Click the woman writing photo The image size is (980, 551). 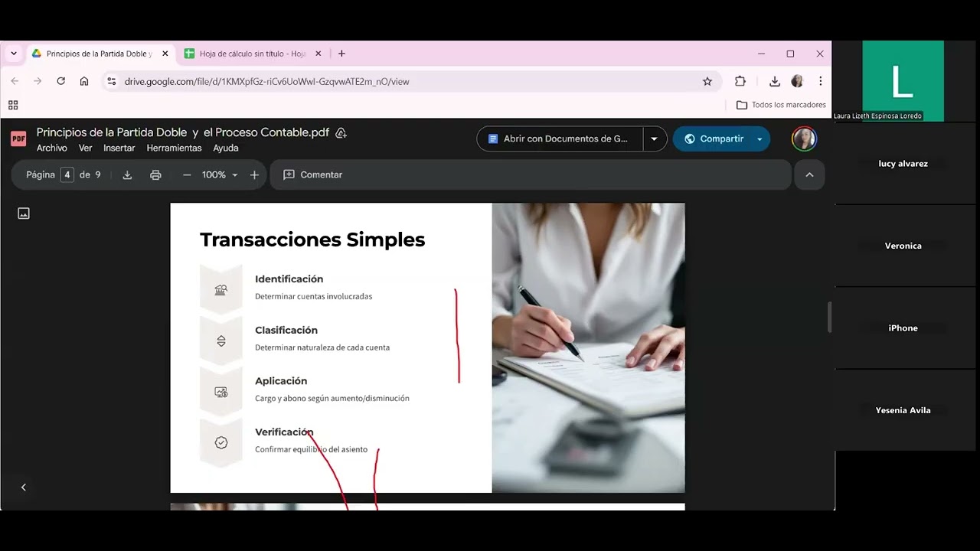click(x=588, y=347)
